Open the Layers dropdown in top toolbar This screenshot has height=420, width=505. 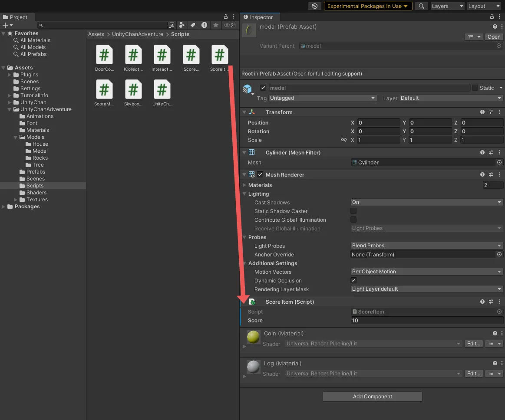(x=447, y=6)
